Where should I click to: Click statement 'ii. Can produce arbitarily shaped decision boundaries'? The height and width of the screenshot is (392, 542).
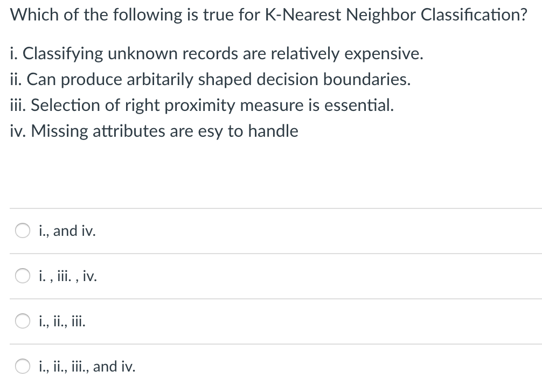click(210, 79)
